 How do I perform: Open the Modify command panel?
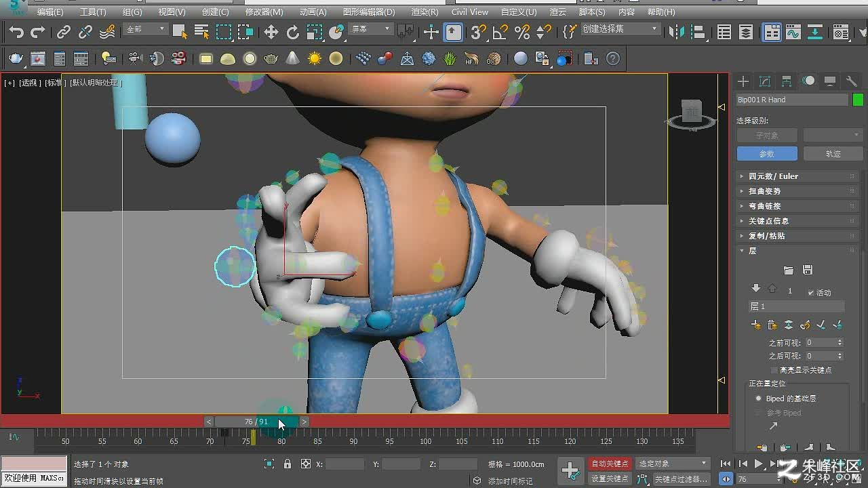coord(765,81)
